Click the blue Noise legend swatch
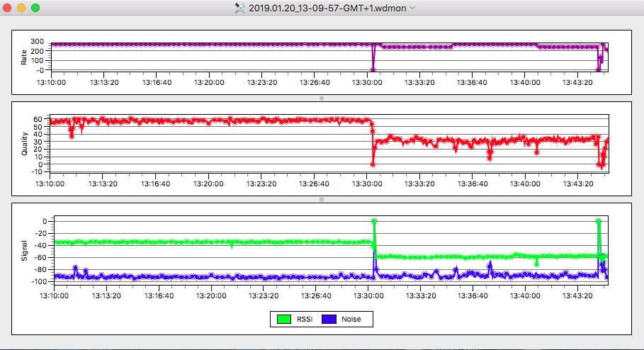The height and width of the screenshot is (350, 644). pos(329,320)
